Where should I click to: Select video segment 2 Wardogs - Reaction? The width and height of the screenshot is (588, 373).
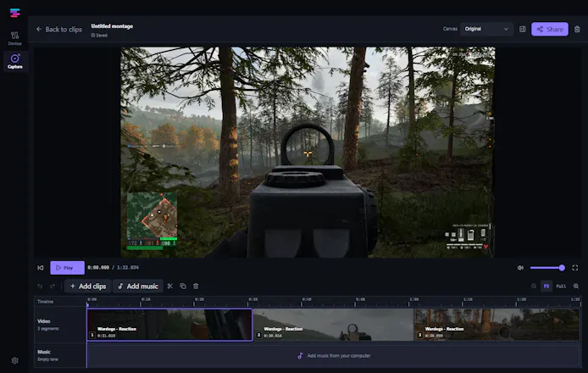[333, 325]
